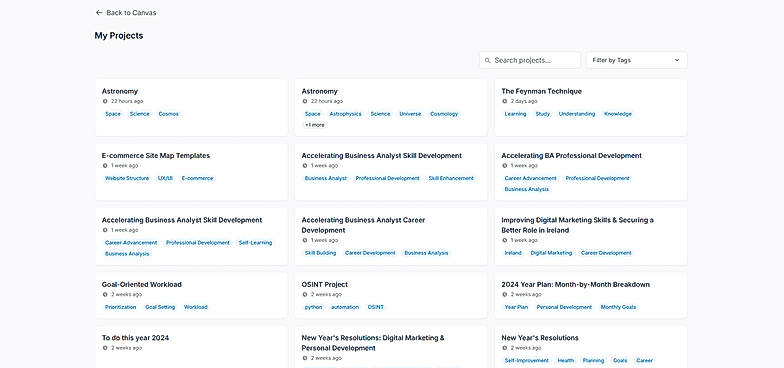Click the clock icon under OSINT Project

[305, 294]
